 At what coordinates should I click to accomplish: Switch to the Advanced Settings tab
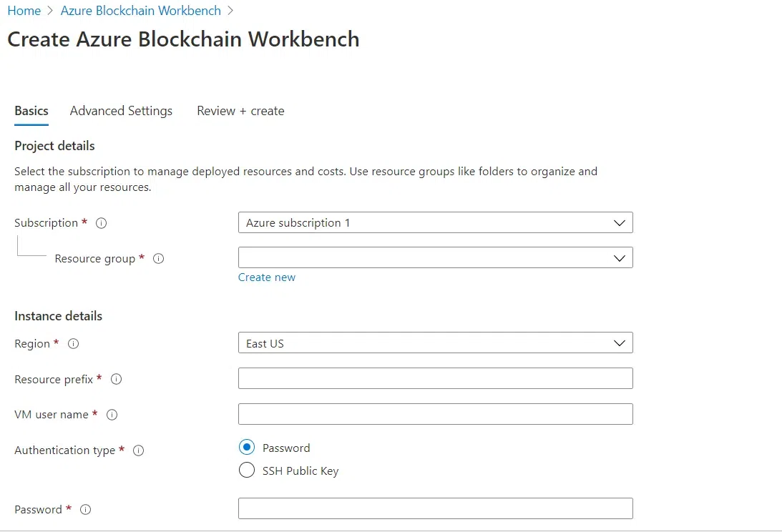[121, 111]
